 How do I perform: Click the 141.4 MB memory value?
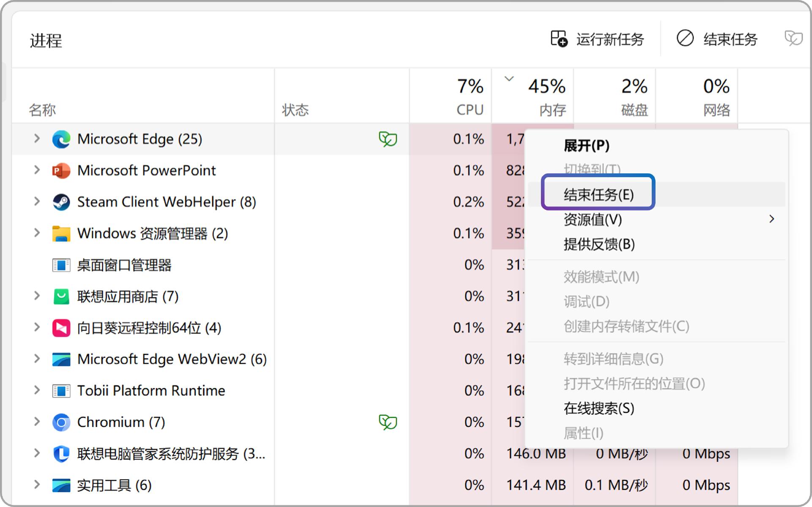tap(536, 485)
